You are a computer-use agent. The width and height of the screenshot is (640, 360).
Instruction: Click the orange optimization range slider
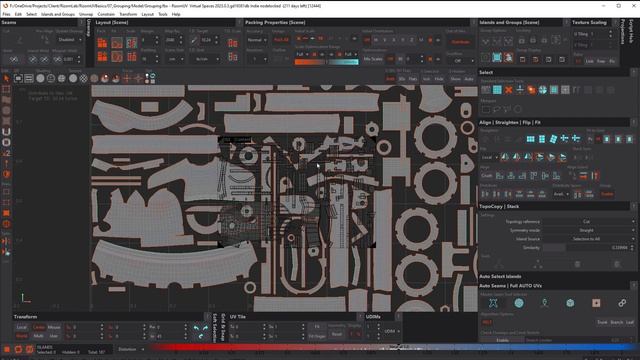(x=310, y=62)
